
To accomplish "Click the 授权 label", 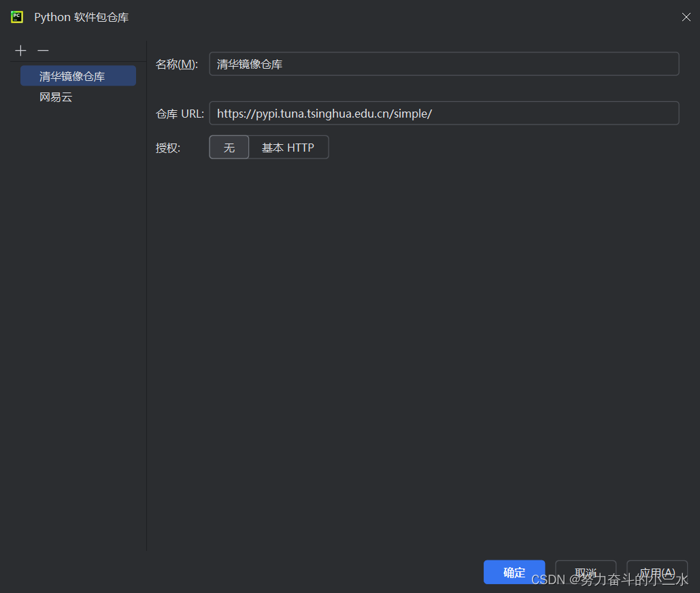I will click(x=167, y=147).
